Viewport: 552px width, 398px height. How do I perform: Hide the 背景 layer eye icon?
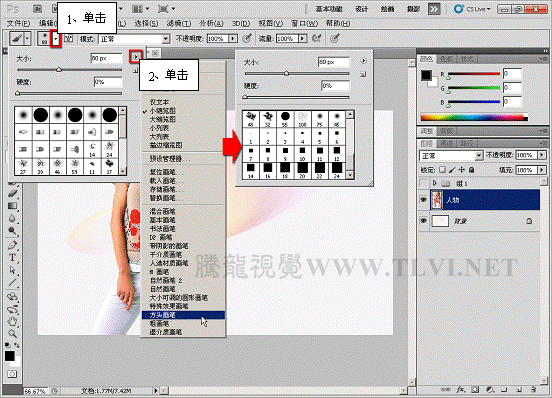pyautogui.click(x=424, y=221)
